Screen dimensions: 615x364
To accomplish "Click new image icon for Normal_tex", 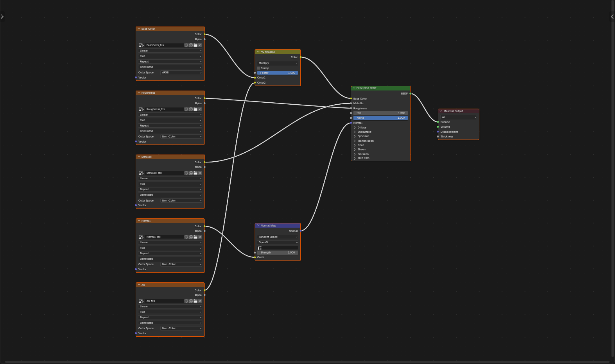I will [191, 237].
